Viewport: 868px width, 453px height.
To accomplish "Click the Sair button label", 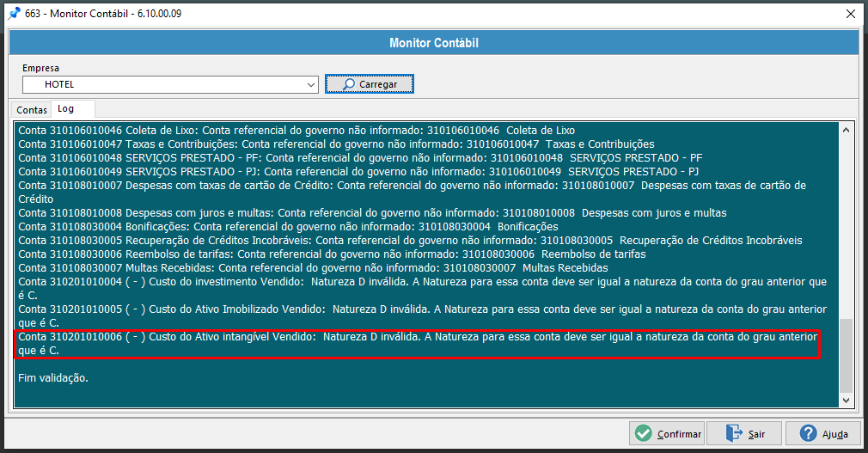I will pos(756,434).
